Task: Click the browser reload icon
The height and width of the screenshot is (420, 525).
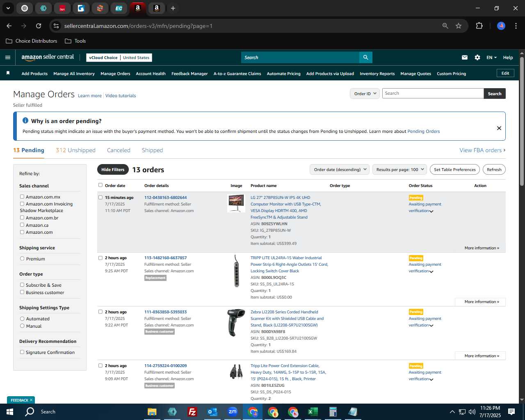Action: coord(39,26)
